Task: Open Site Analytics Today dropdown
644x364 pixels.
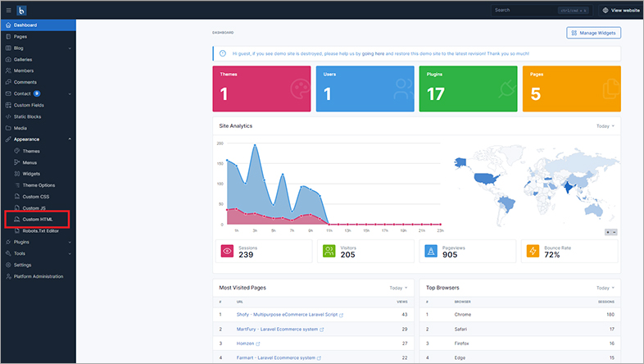Action: click(605, 126)
